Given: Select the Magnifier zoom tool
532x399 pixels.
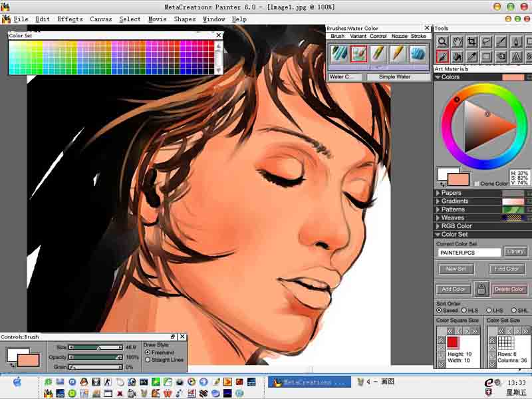Looking at the screenshot, I should pyautogui.click(x=442, y=42).
